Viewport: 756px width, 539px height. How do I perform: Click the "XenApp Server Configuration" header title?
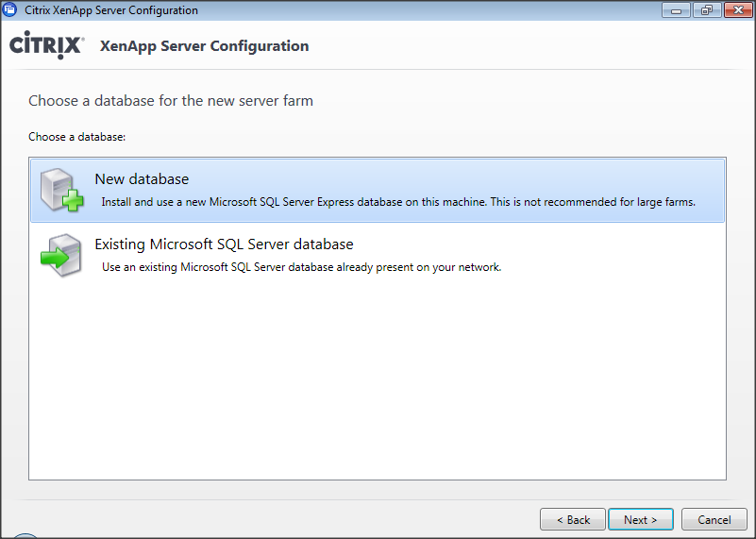coord(204,46)
